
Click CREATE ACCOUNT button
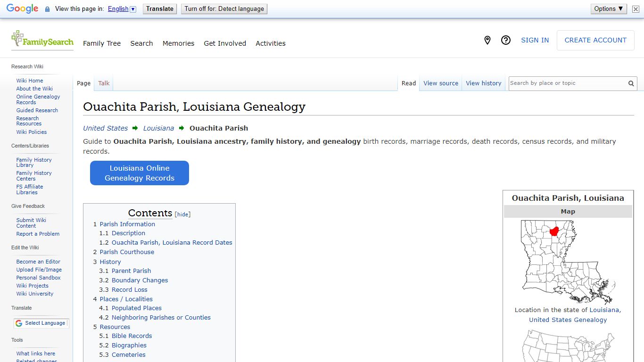[595, 41]
